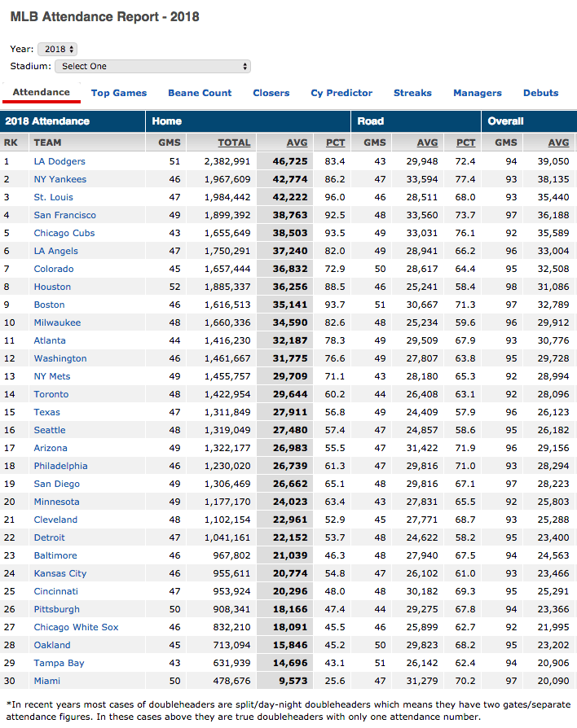Select Miami home average 9,573

293,681
